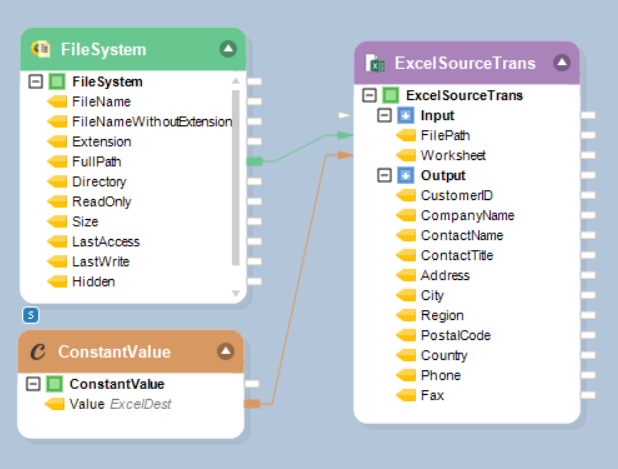Viewport: 618px width, 469px height.
Task: Click the green FullPath output port
Action: (x=254, y=161)
